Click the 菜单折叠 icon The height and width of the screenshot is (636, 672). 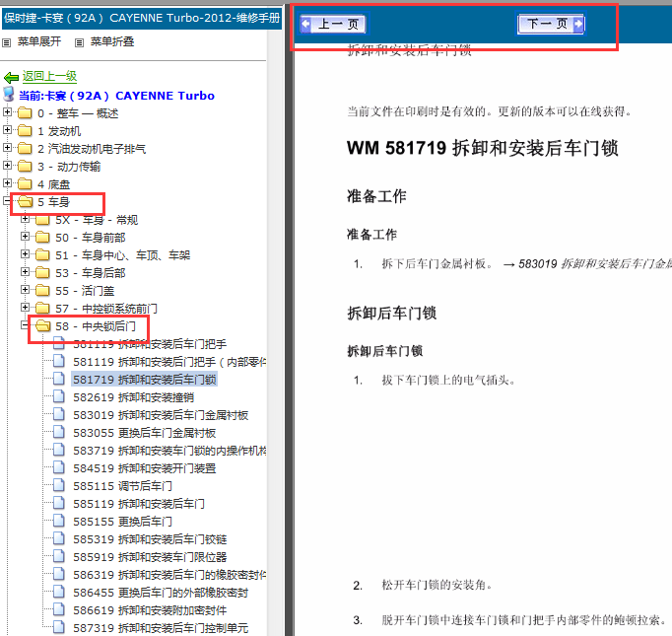coord(79,42)
